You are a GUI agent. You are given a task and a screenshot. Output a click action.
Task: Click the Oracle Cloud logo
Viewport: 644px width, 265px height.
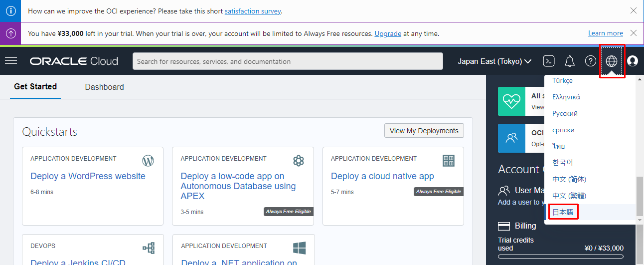[x=74, y=61]
